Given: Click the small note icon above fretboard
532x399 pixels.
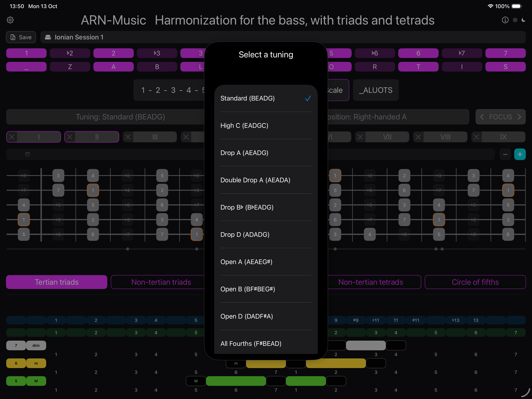Looking at the screenshot, I should point(28,154).
